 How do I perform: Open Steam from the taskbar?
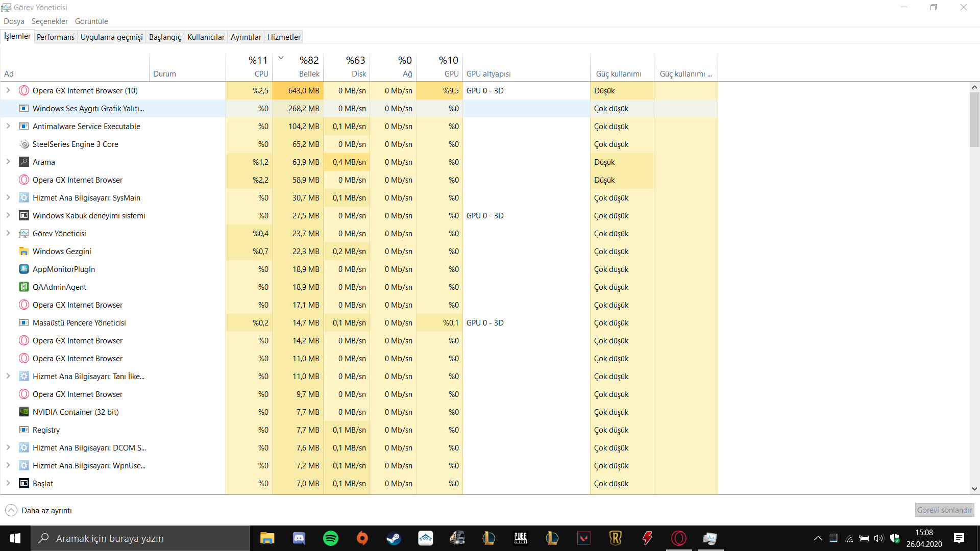point(394,538)
